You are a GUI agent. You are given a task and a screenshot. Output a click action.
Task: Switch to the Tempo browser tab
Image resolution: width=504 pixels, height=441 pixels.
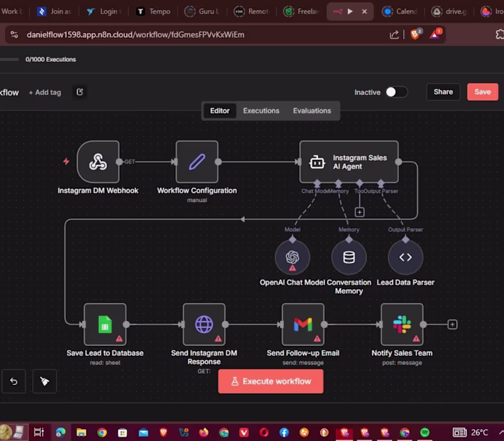click(153, 11)
